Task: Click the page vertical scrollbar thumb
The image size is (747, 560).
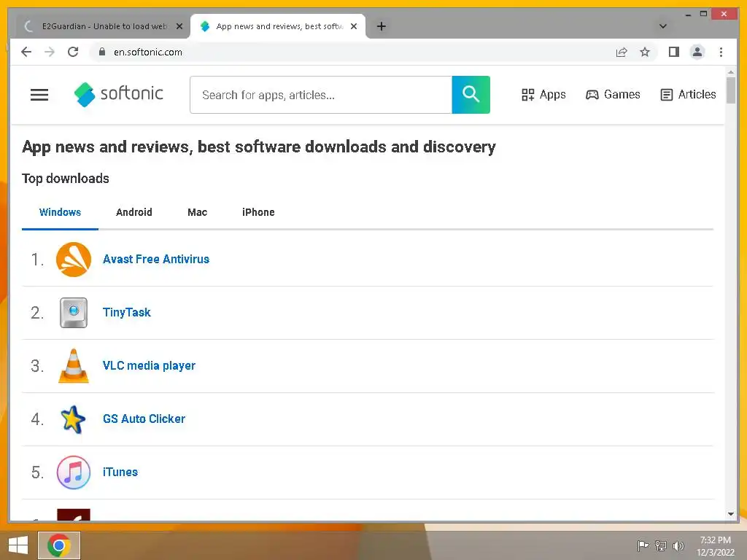Action: pos(731,90)
